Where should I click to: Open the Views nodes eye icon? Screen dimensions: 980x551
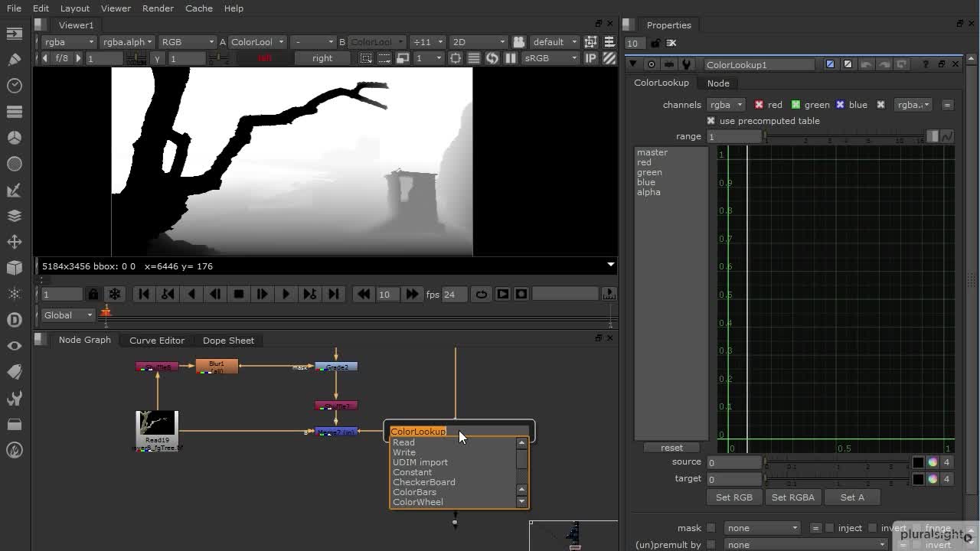(15, 346)
